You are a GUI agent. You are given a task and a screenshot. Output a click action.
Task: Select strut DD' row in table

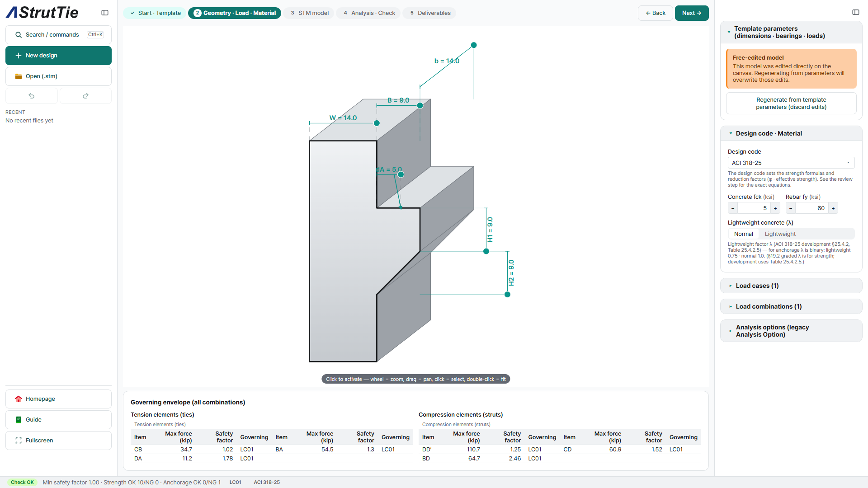click(x=489, y=450)
